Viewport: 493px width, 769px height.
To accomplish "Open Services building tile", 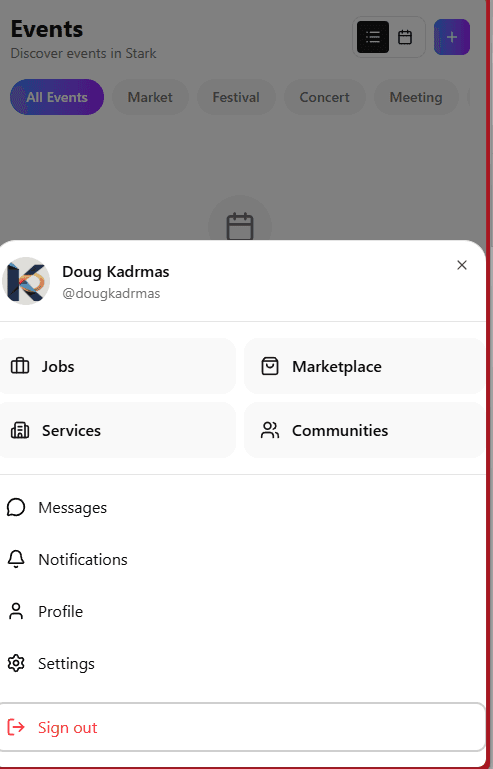I will tap(117, 430).
